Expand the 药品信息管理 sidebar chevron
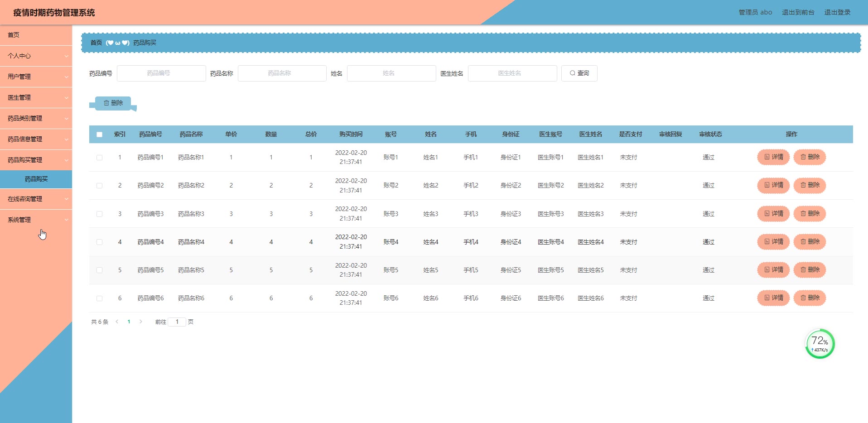 click(x=67, y=139)
